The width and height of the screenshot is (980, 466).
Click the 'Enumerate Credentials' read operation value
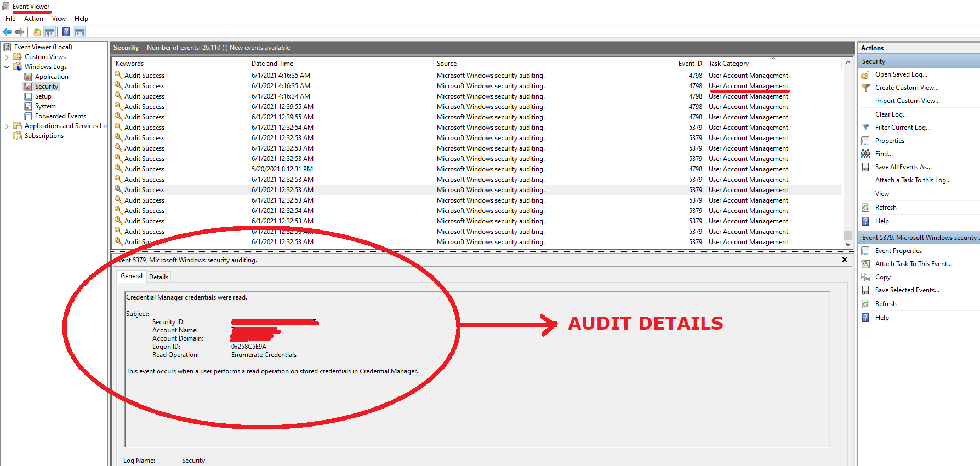pos(264,355)
